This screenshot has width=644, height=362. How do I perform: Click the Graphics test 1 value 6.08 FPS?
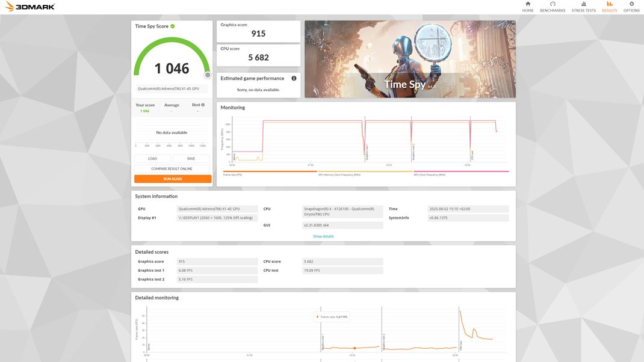217,271
